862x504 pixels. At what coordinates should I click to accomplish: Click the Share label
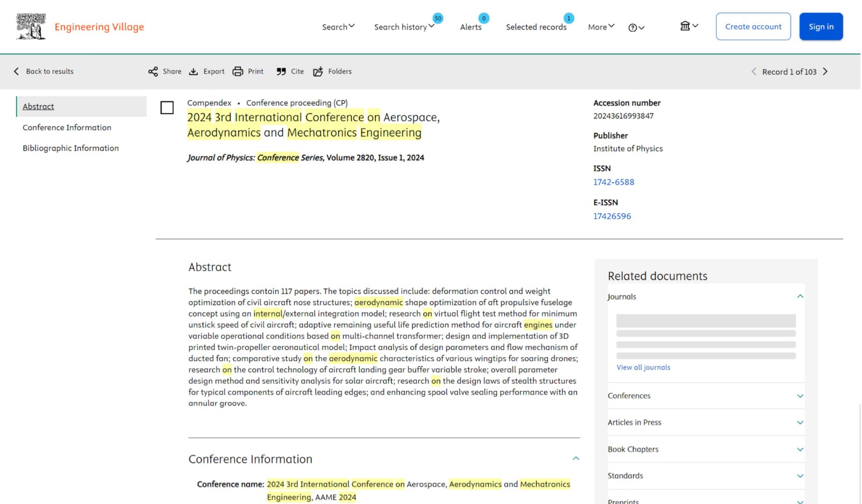(x=172, y=72)
